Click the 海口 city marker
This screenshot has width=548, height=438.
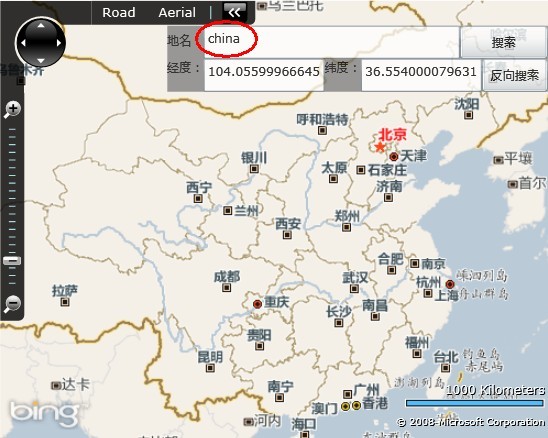click(x=305, y=435)
